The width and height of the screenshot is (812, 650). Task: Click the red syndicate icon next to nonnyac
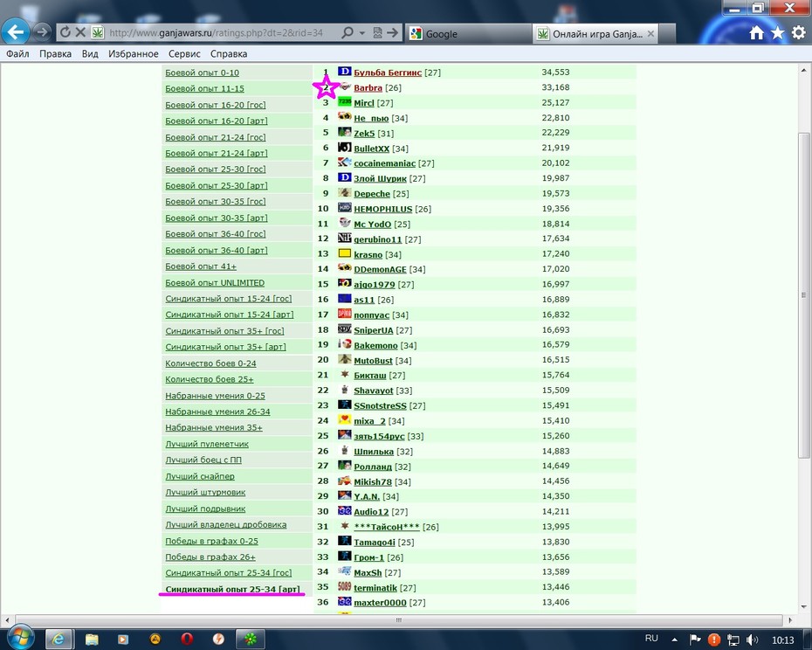pos(344,314)
